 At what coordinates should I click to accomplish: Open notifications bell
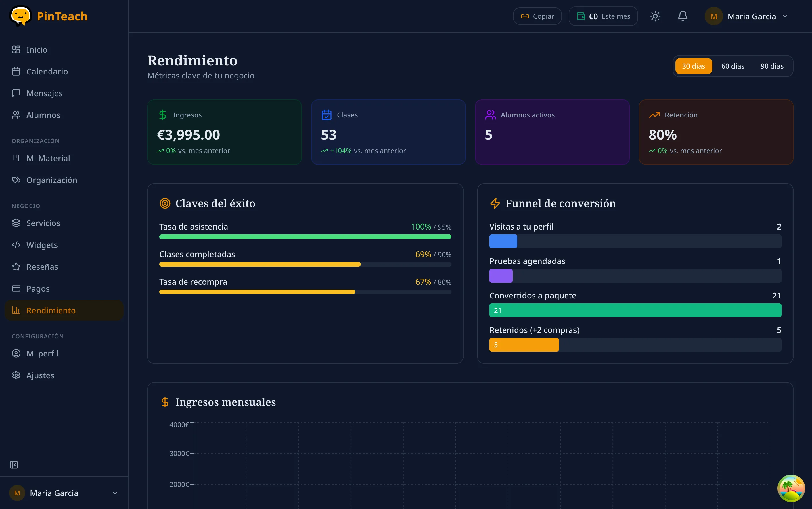(x=683, y=16)
